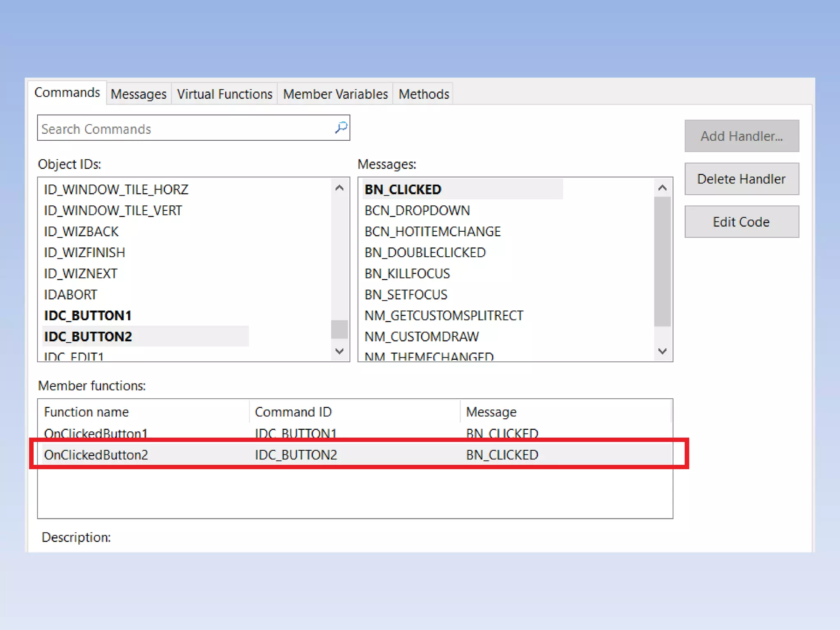Viewport: 840px width, 630px height.
Task: Click the Add Handler button
Action: tap(741, 136)
